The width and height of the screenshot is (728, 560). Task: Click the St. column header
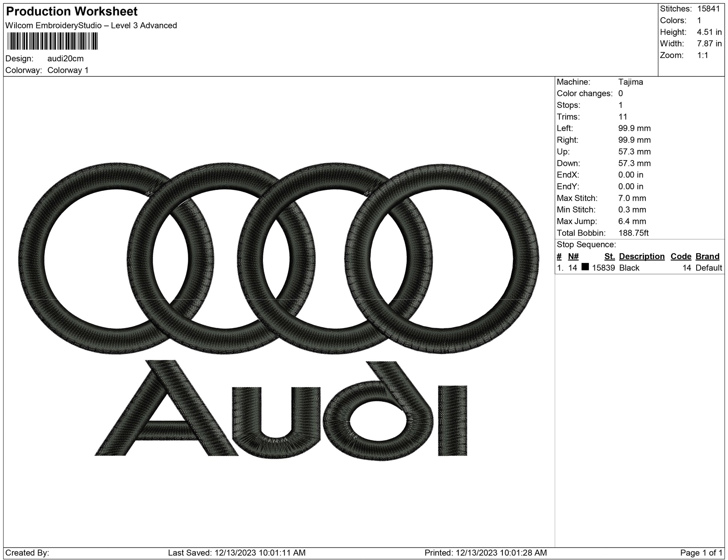pos(609,256)
